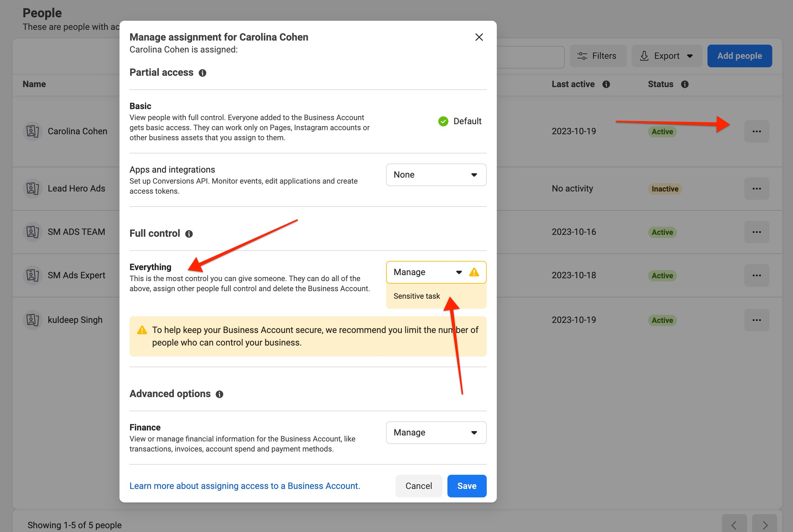Screen dimensions: 793x532
Task: Open three-dot menu for Lead Hero Ads
Action: click(756, 189)
